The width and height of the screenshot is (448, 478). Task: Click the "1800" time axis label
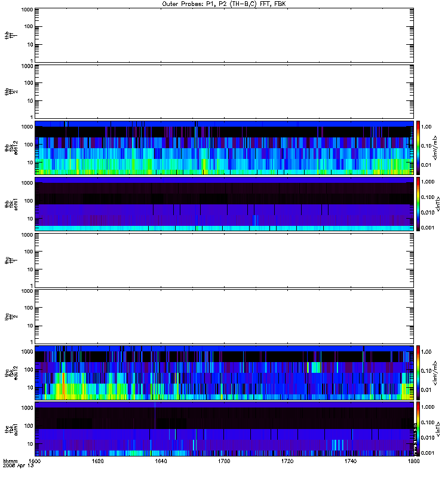(413, 461)
